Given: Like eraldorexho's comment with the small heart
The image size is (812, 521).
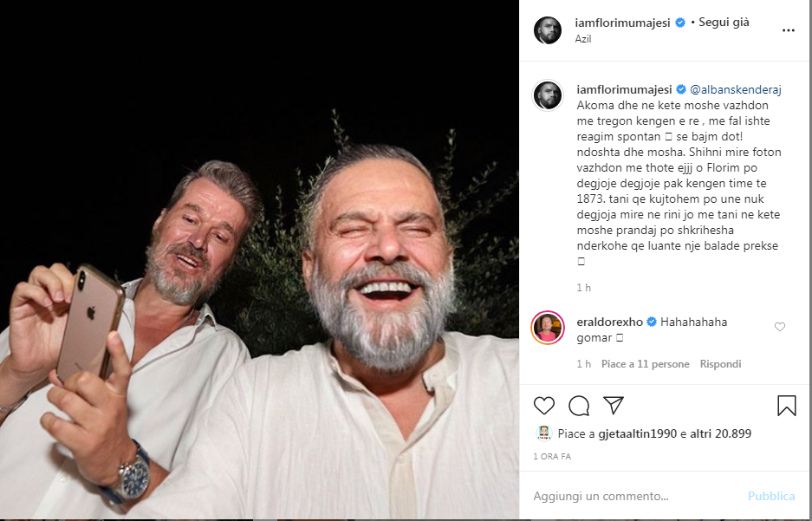Looking at the screenshot, I should tap(780, 327).
